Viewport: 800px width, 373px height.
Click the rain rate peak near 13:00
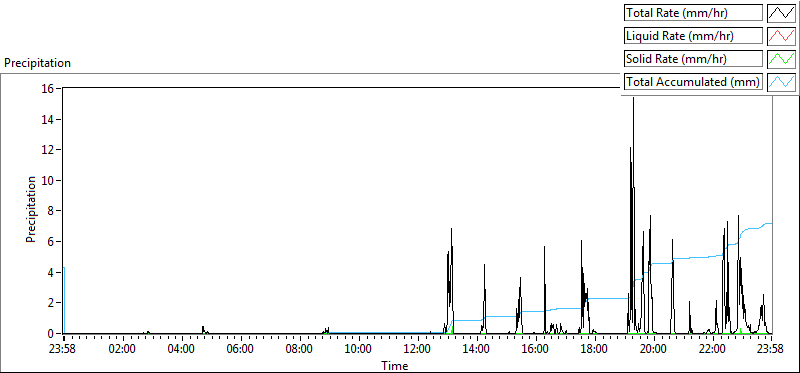point(452,229)
